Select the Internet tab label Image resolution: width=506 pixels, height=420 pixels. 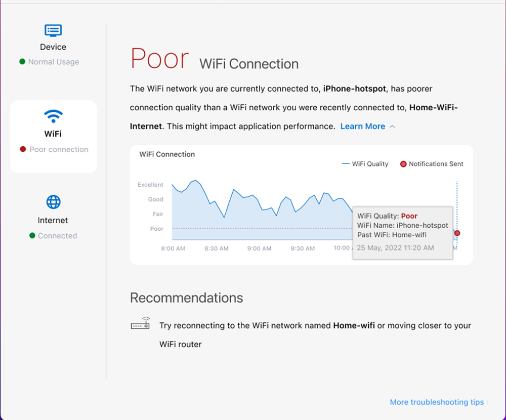click(53, 221)
